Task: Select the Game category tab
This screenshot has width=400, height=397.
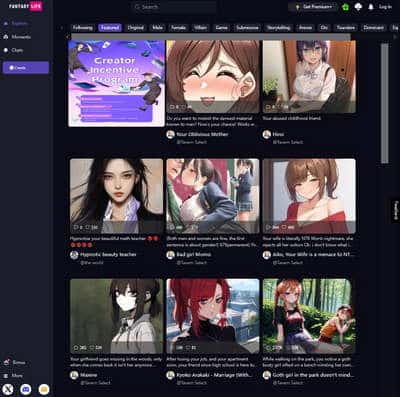Action: coord(221,28)
